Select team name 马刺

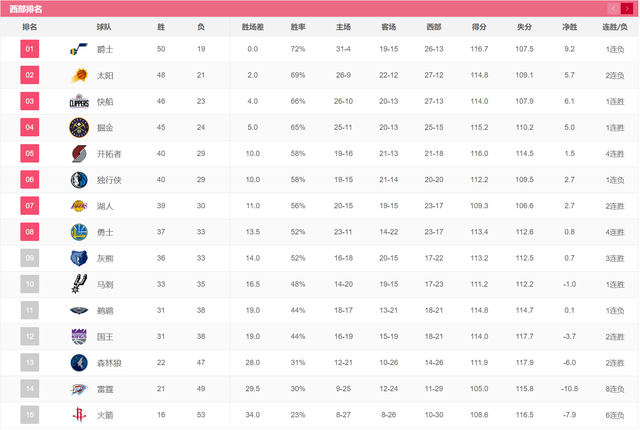pos(105,284)
